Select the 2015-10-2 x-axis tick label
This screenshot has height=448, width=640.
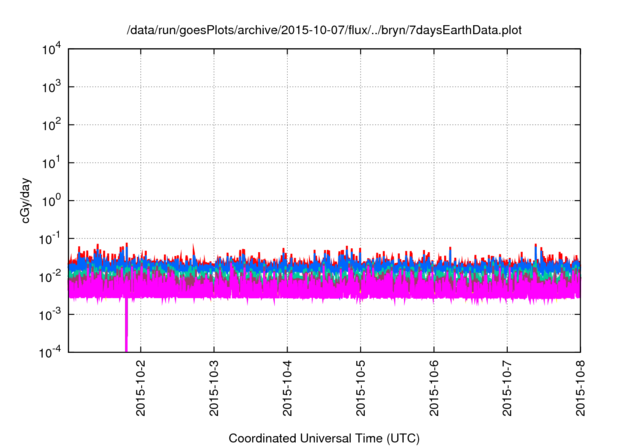pos(140,388)
